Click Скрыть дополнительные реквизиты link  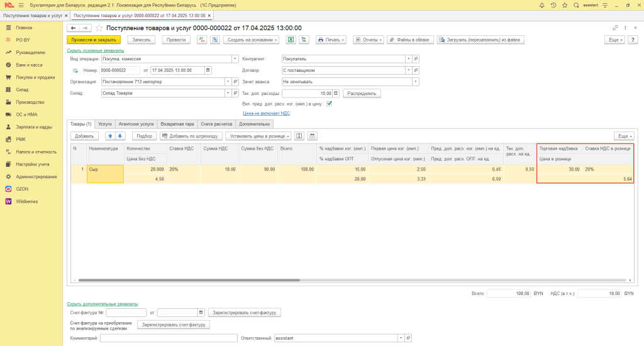tap(103, 304)
